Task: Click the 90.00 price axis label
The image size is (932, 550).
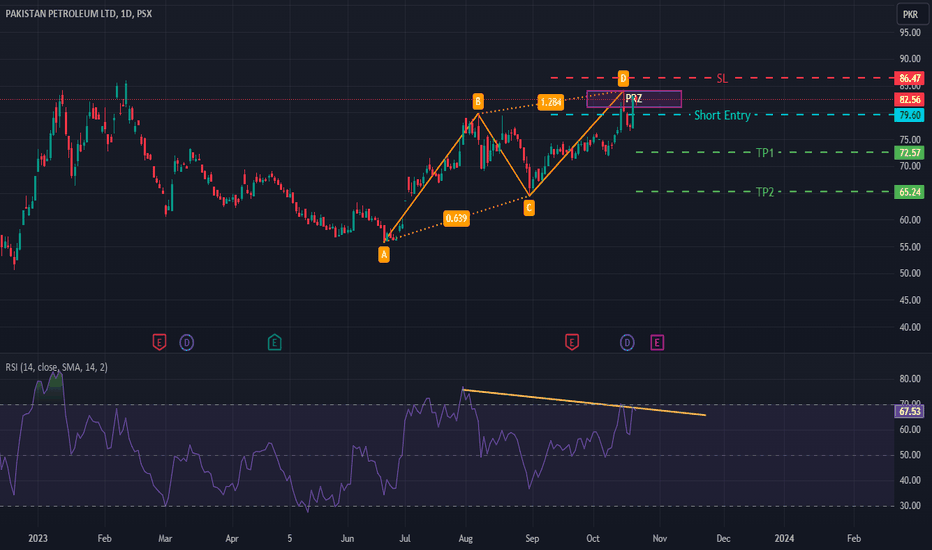Action: (910, 59)
